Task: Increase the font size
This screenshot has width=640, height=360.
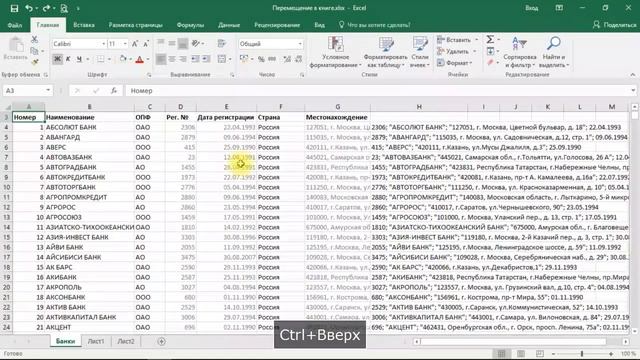Action: 135,44
